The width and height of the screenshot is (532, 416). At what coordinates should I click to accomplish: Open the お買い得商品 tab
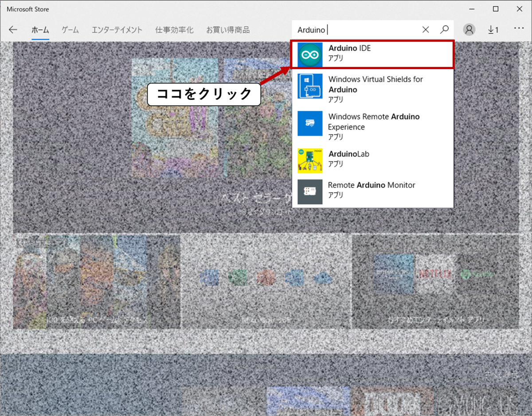pyautogui.click(x=228, y=30)
